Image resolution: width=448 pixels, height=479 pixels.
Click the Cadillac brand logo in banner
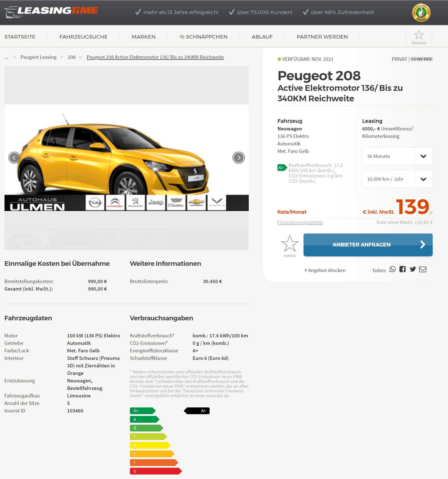(x=176, y=202)
